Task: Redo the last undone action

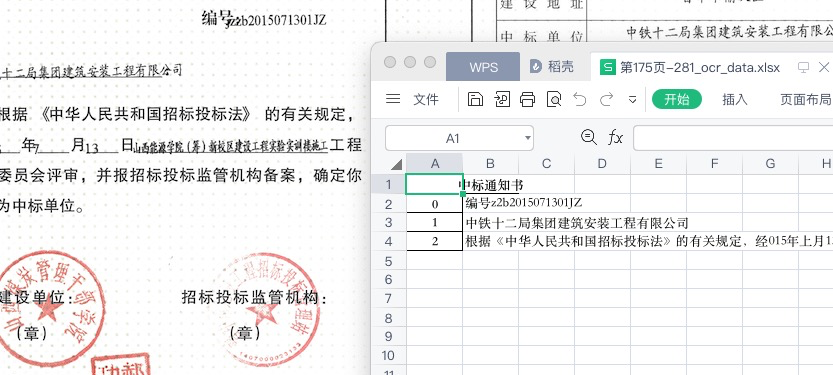Action: tap(606, 99)
